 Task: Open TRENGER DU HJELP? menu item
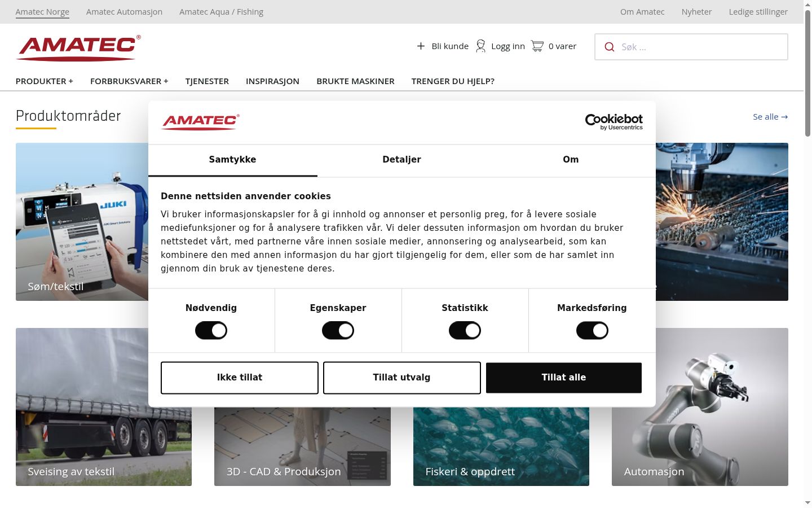pos(453,81)
